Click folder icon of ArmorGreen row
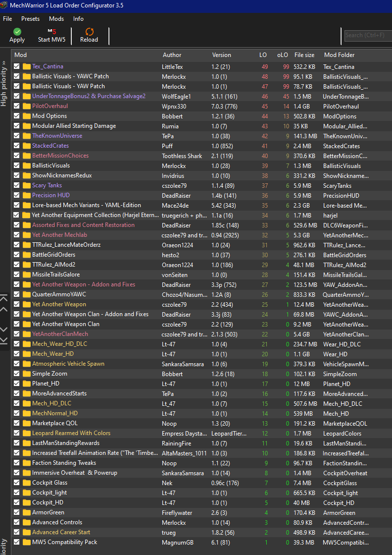392x555 pixels. click(x=27, y=512)
